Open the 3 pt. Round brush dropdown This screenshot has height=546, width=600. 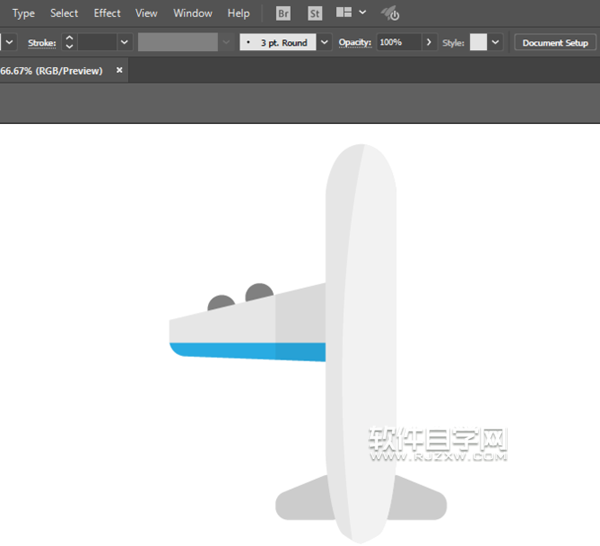pos(325,43)
